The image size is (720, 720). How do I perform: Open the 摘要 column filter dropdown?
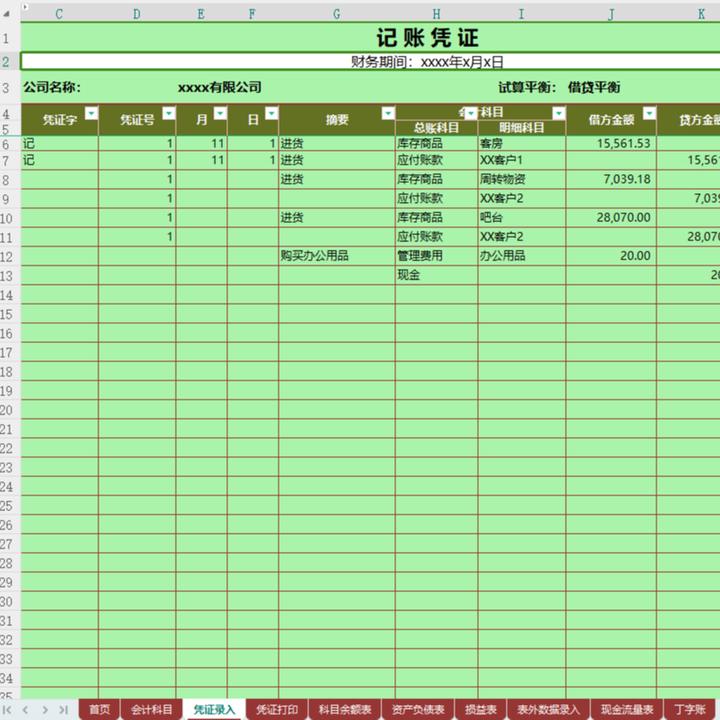(386, 114)
